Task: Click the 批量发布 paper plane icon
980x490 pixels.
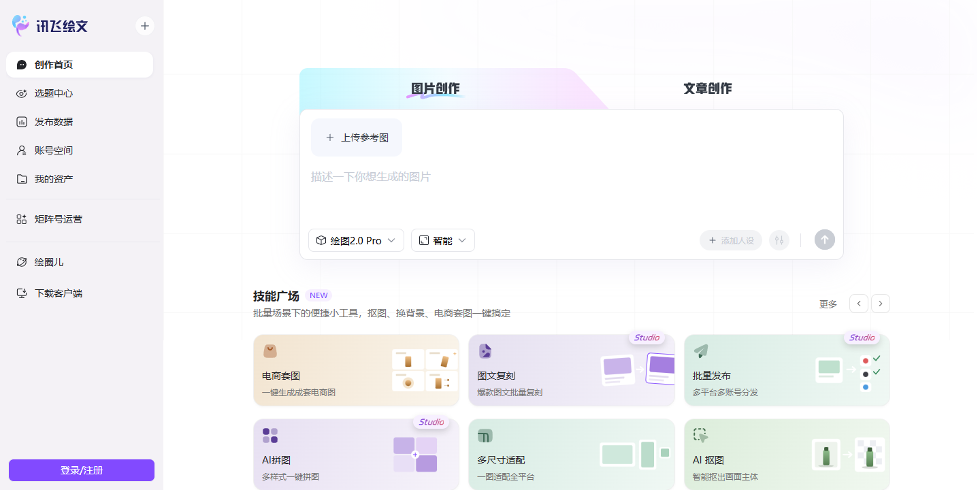Action: [701, 351]
